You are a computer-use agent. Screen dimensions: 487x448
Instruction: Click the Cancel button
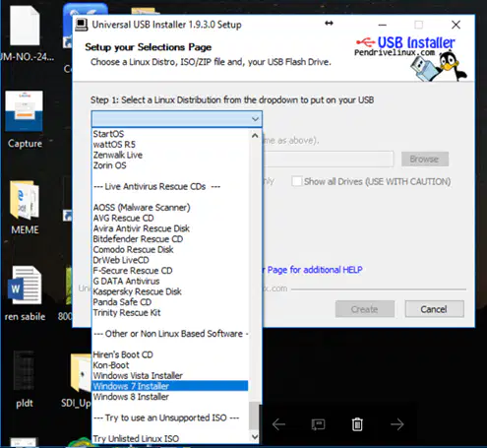click(x=434, y=309)
